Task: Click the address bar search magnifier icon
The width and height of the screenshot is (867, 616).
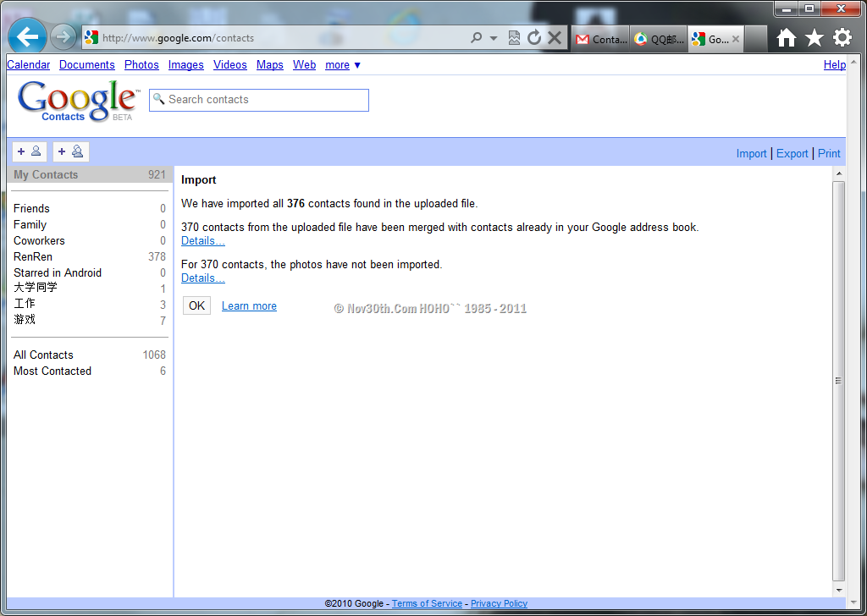Action: (476, 37)
